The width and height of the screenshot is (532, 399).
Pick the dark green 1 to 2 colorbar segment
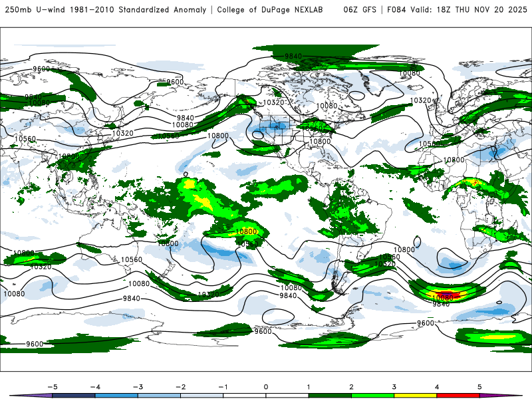pyautogui.click(x=330, y=396)
